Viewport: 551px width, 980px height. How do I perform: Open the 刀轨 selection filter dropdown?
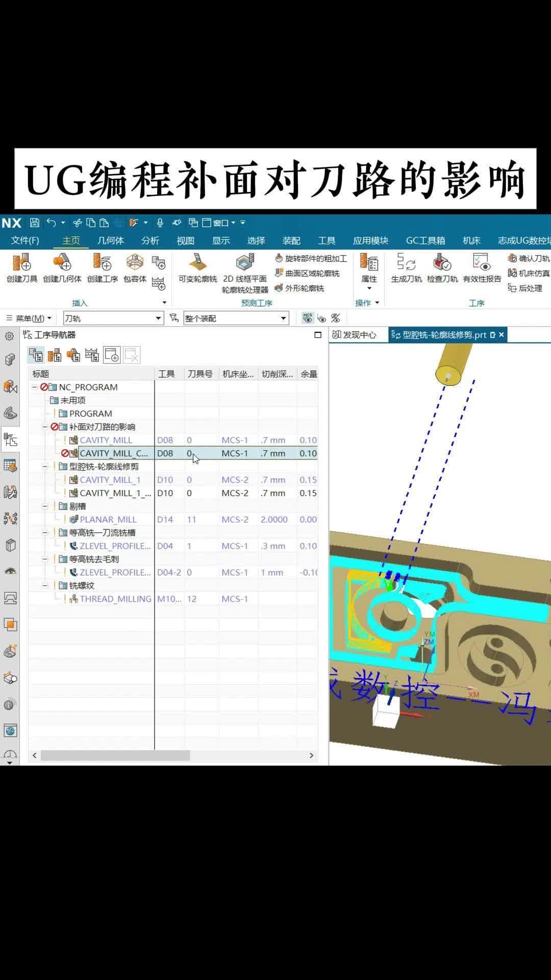coord(158,318)
